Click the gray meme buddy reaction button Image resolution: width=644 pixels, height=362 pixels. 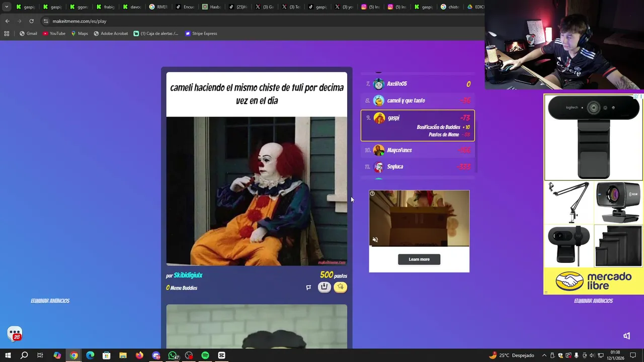click(324, 287)
